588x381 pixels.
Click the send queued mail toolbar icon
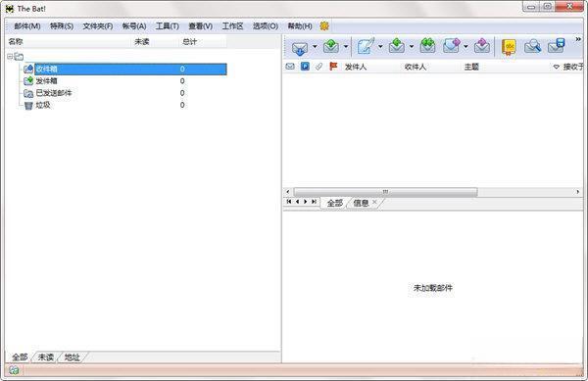tap(331, 46)
